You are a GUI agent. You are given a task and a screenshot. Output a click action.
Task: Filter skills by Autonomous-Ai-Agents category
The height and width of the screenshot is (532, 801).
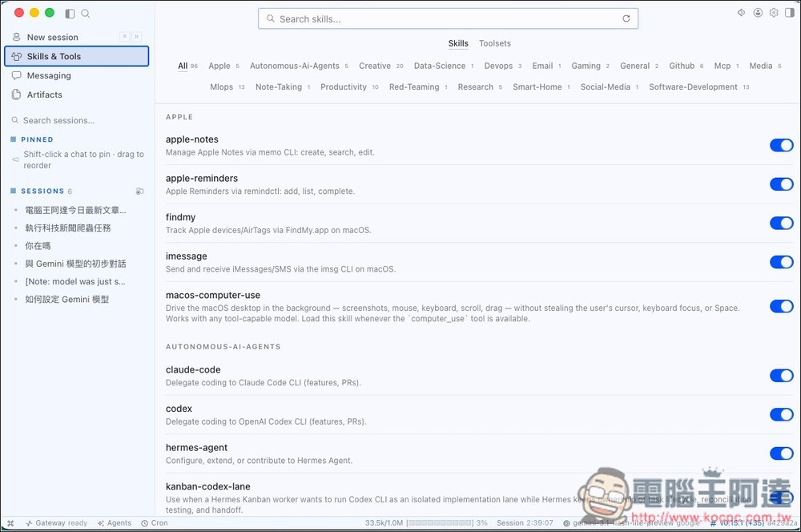(x=299, y=66)
